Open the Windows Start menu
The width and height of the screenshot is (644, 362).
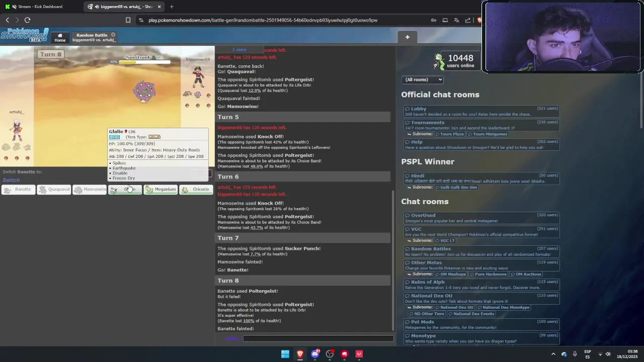coord(285,354)
